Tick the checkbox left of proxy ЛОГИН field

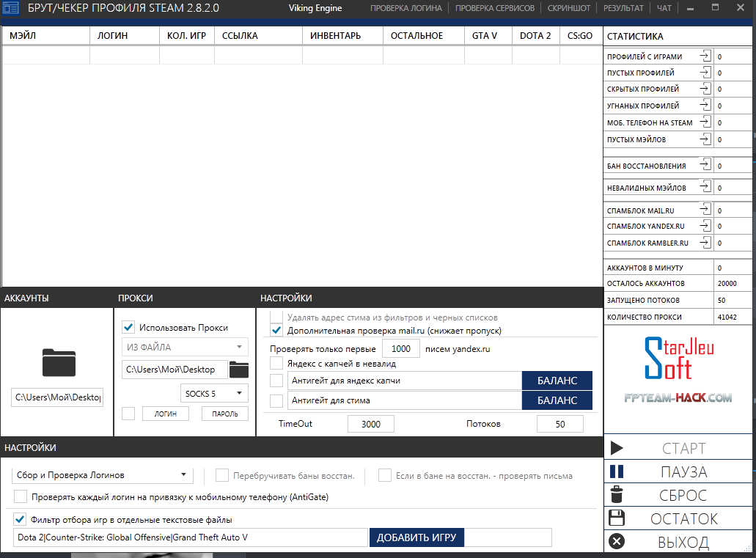pyautogui.click(x=128, y=414)
